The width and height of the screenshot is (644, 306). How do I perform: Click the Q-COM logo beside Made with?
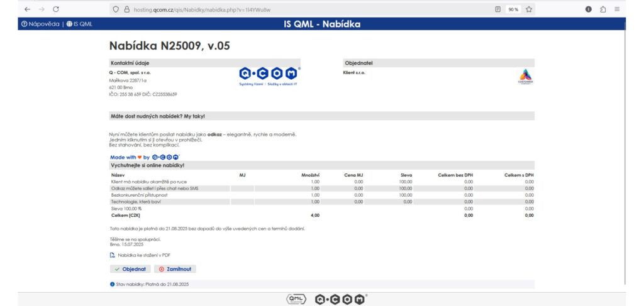166,157
